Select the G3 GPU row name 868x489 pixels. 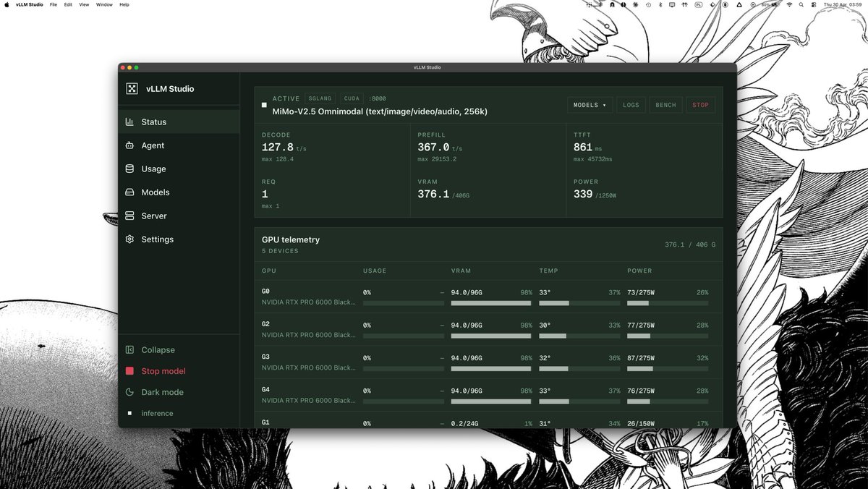tap(265, 357)
